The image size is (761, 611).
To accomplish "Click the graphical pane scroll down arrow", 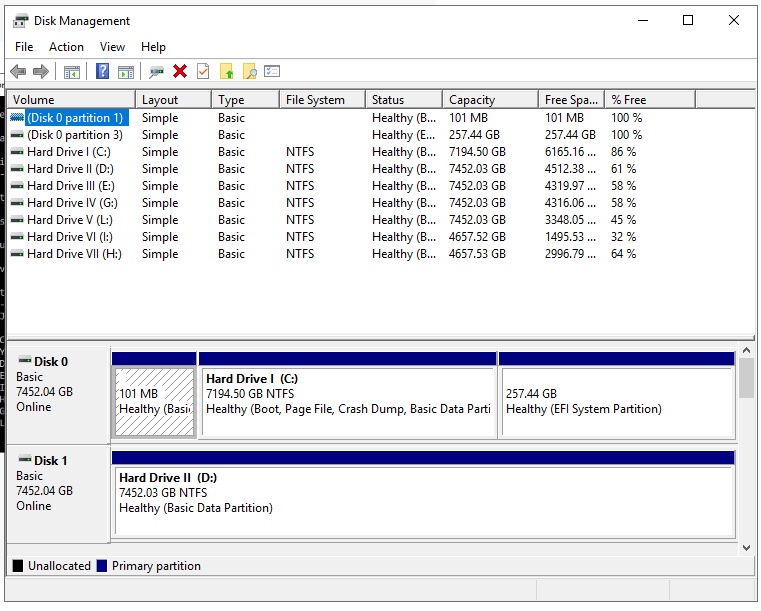I will [746, 547].
